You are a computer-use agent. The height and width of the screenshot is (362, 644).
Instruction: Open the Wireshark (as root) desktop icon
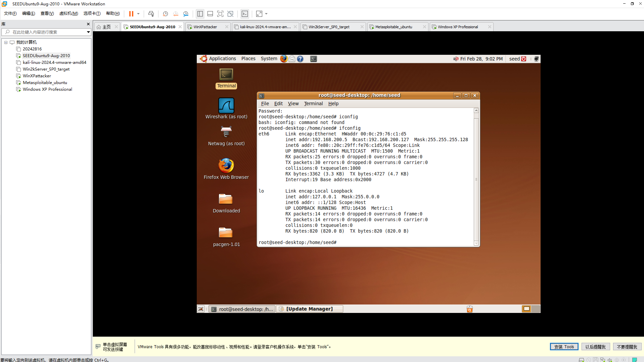click(226, 108)
